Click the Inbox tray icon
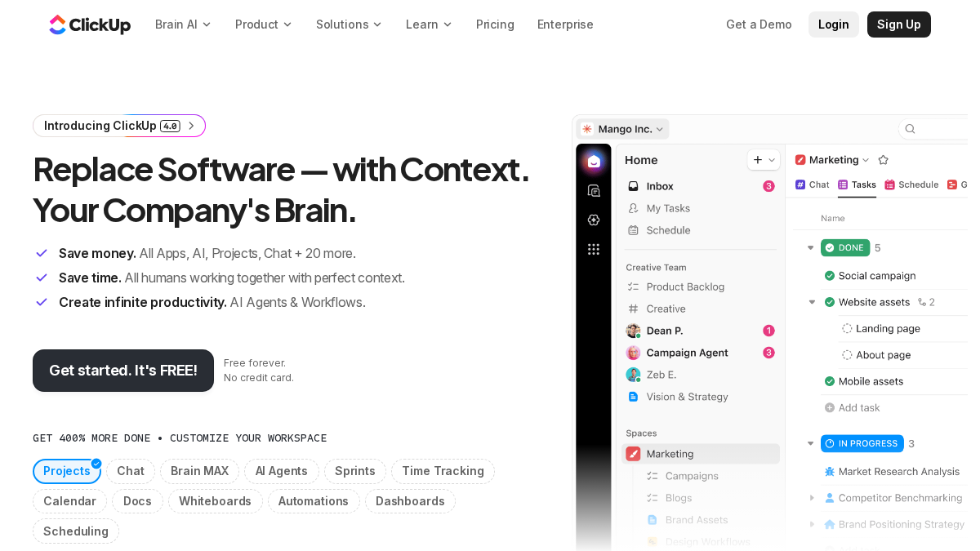Image resolution: width=980 pixels, height=551 pixels. 633,186
